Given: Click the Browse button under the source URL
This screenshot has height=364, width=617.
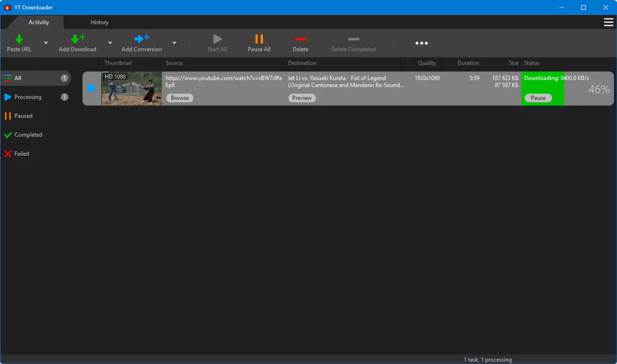Looking at the screenshot, I should point(179,98).
